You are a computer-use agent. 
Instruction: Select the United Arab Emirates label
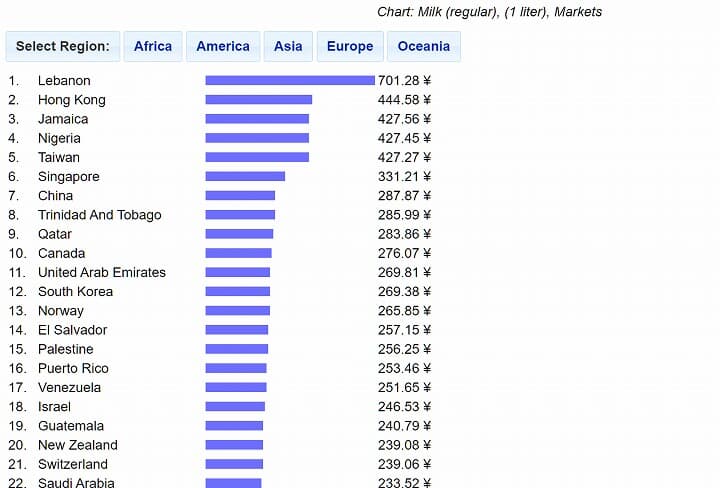pyautogui.click(x=102, y=272)
